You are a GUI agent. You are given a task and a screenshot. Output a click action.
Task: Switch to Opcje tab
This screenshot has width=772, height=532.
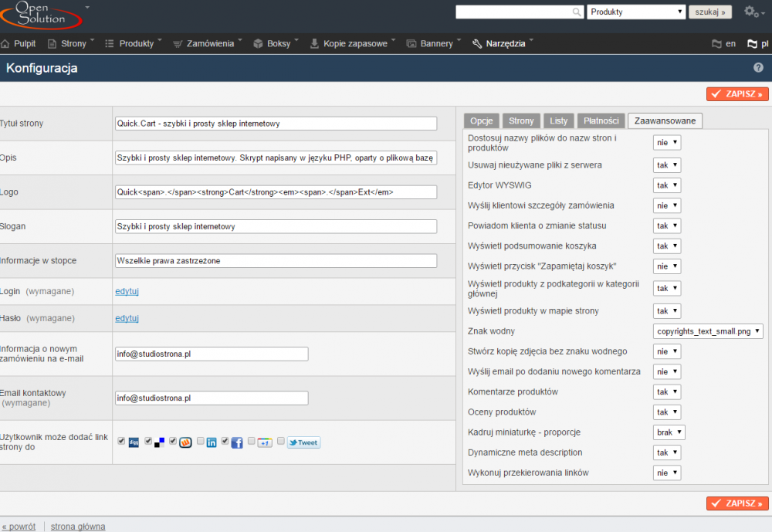482,120
